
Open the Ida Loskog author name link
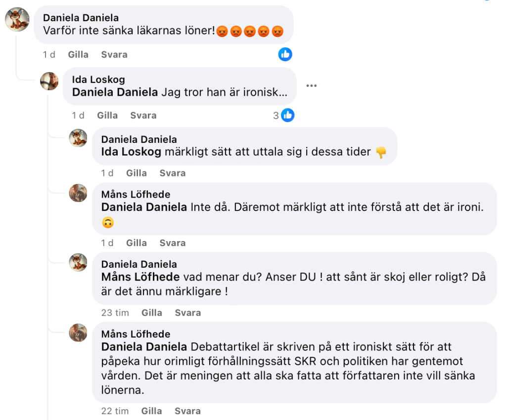click(x=98, y=80)
